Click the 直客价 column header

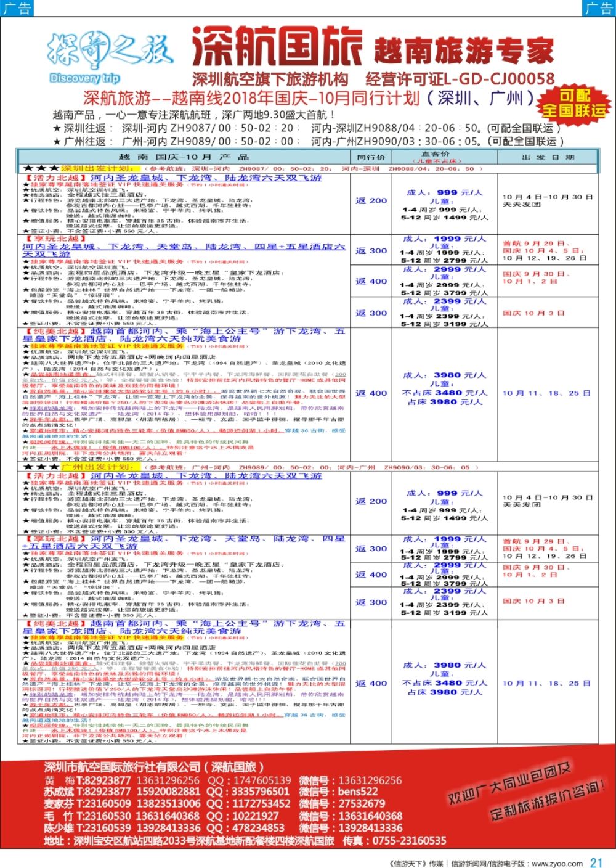pyautogui.click(x=435, y=154)
